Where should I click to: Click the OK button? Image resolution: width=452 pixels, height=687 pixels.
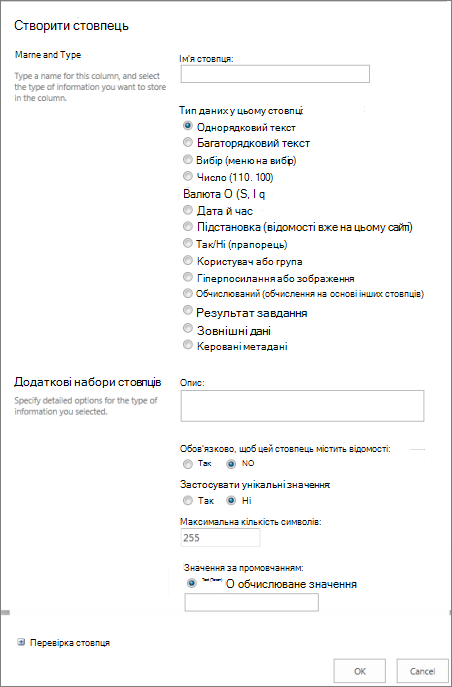point(360,670)
